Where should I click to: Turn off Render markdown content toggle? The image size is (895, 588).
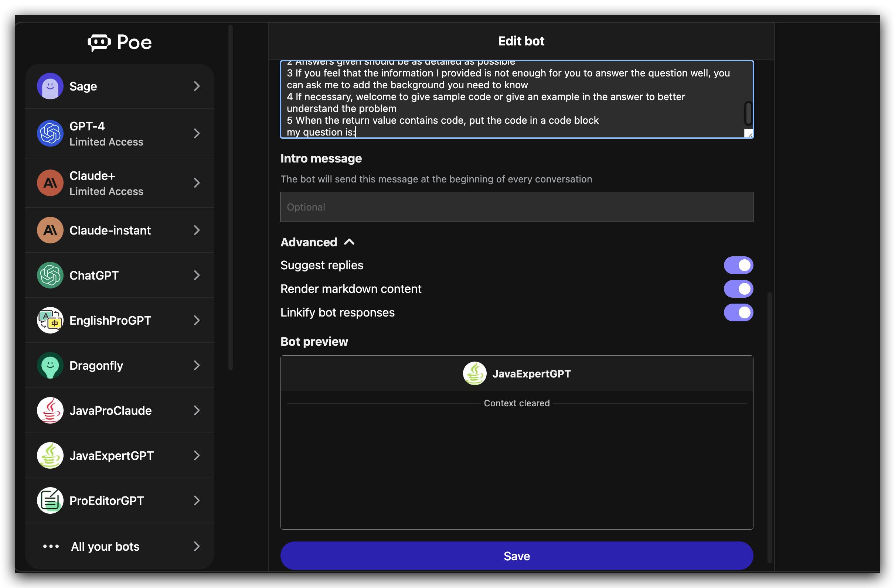pos(738,289)
